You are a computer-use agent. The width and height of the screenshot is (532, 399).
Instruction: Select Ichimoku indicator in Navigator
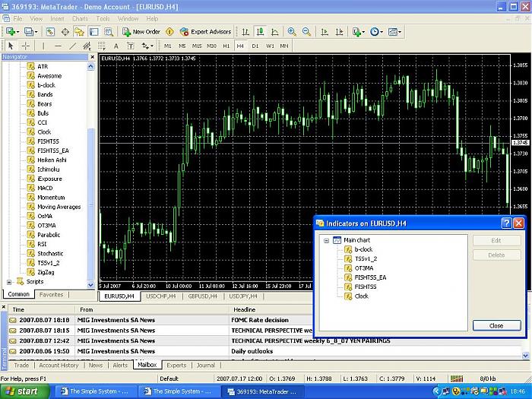(x=48, y=169)
